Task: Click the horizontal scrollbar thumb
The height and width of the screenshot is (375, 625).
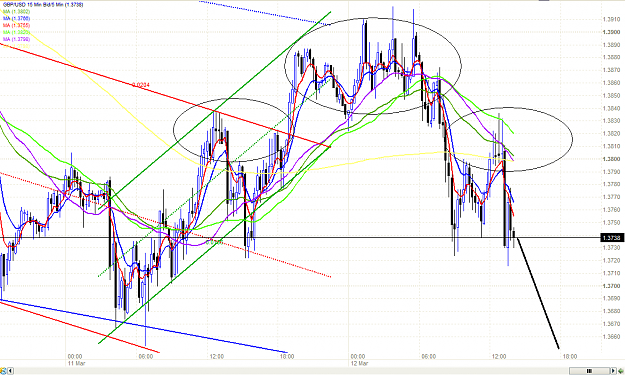Action: tap(590, 371)
